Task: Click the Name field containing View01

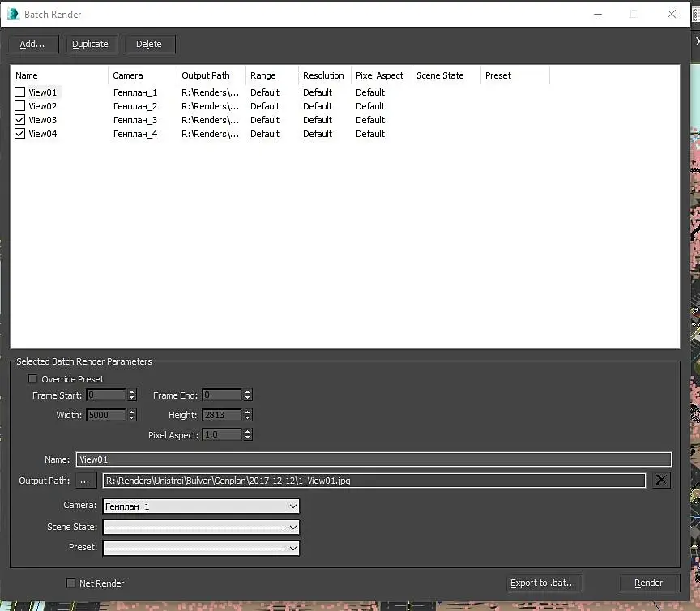Action: tap(373, 459)
